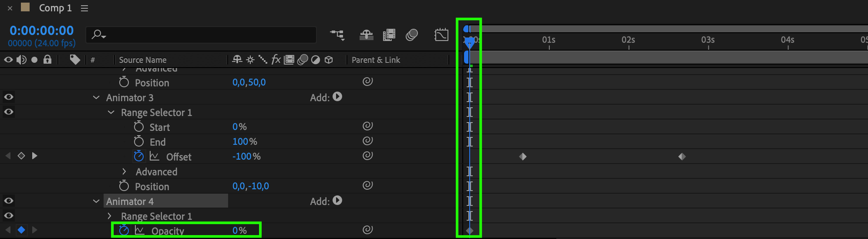Image resolution: width=868 pixels, height=239 pixels.
Task: Enable motion blur for layers icon
Action: (411, 34)
